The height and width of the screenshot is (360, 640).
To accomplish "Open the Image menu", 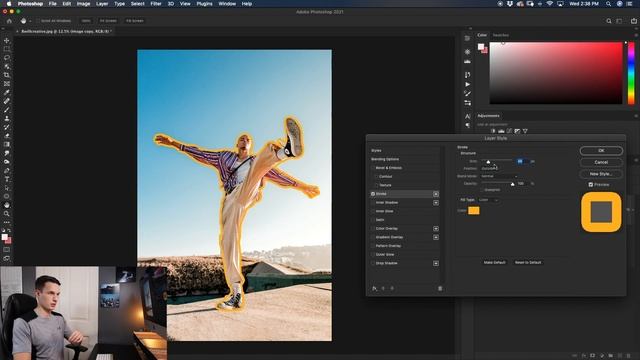I will 83,4.
